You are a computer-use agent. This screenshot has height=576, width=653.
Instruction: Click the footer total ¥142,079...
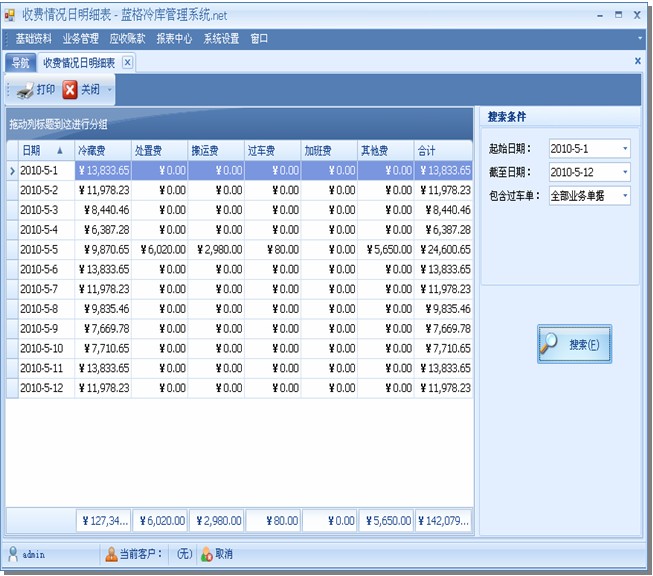coord(444,521)
